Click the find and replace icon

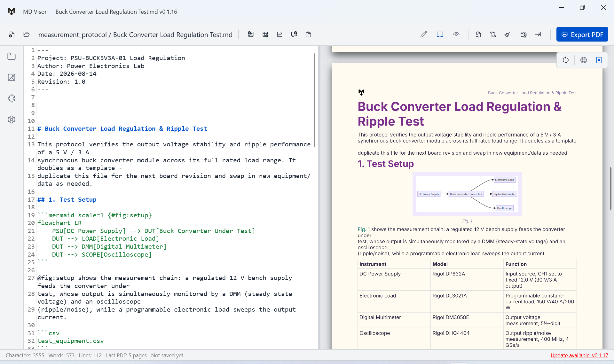click(x=493, y=35)
